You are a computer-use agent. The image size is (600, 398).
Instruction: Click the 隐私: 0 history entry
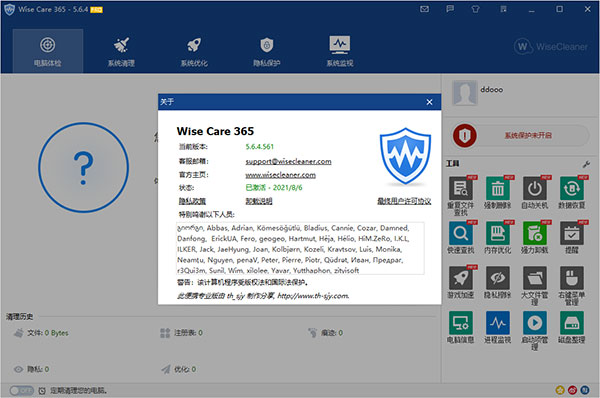[31, 369]
